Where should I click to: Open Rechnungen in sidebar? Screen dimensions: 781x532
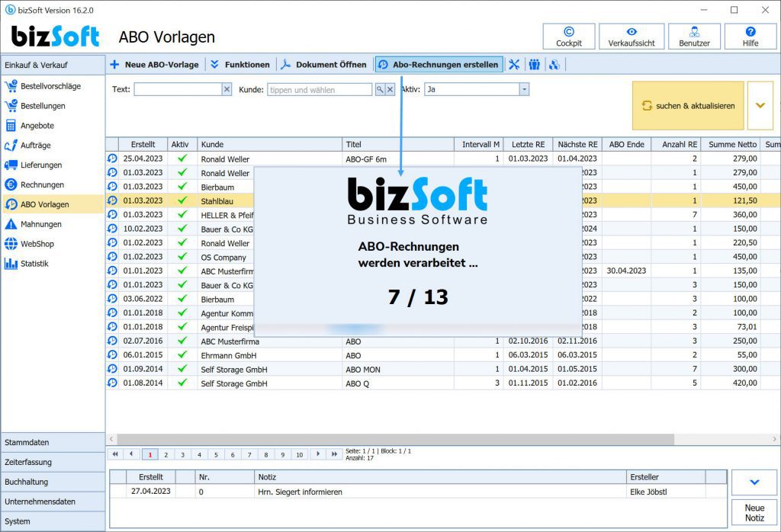(x=52, y=184)
